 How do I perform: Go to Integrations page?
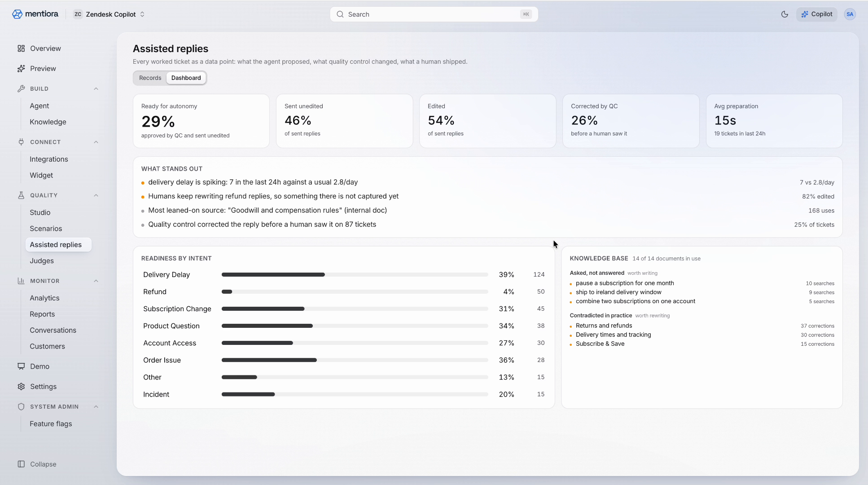click(x=49, y=159)
